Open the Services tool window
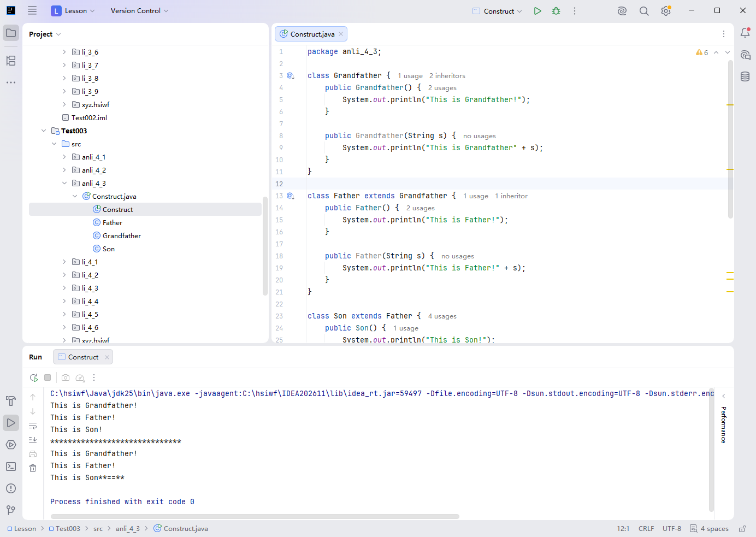Image resolution: width=756 pixels, height=537 pixels. [x=11, y=445]
